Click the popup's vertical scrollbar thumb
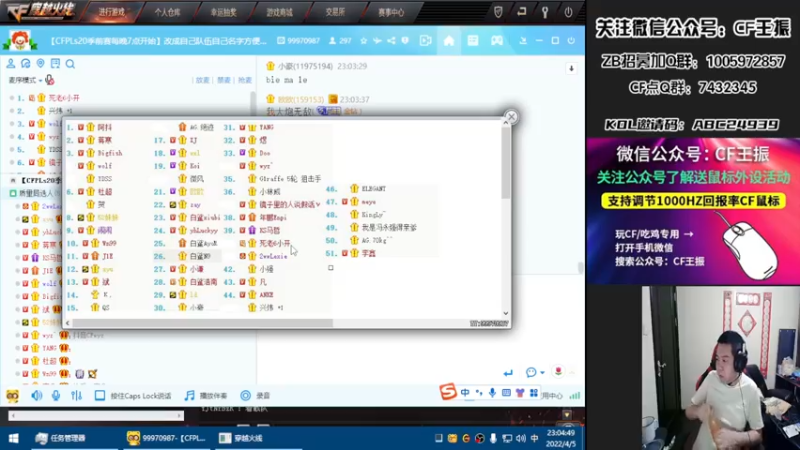Screen dimensions: 800x450 [x=506, y=163]
